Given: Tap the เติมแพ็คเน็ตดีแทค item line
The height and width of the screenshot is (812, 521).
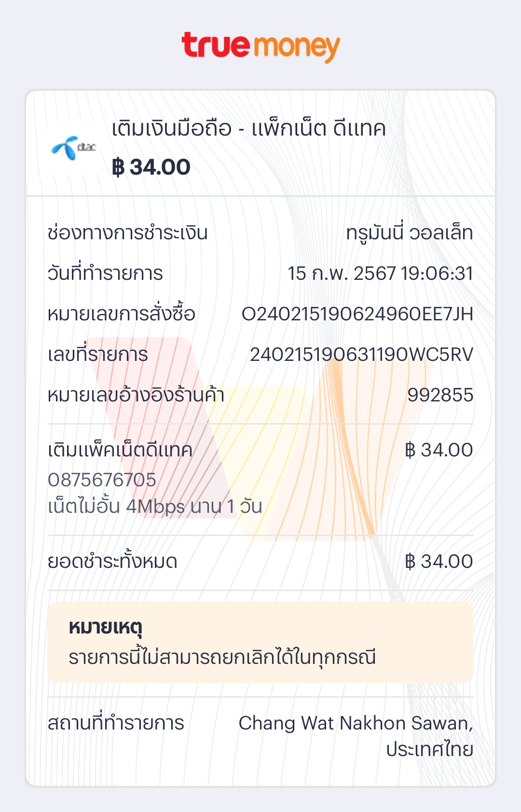Looking at the screenshot, I should 120,450.
